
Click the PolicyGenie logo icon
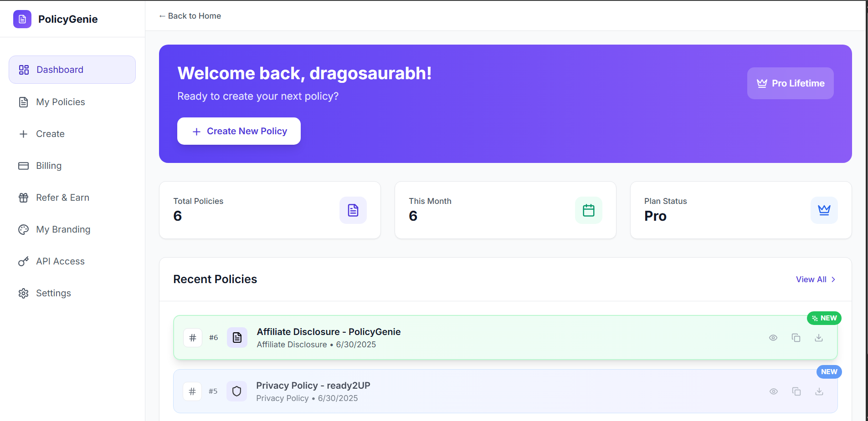(x=22, y=19)
